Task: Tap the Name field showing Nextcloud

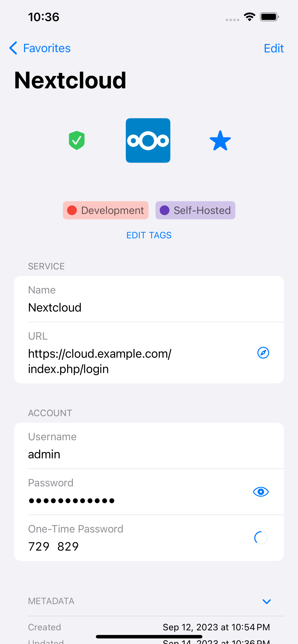Action: [x=149, y=299]
